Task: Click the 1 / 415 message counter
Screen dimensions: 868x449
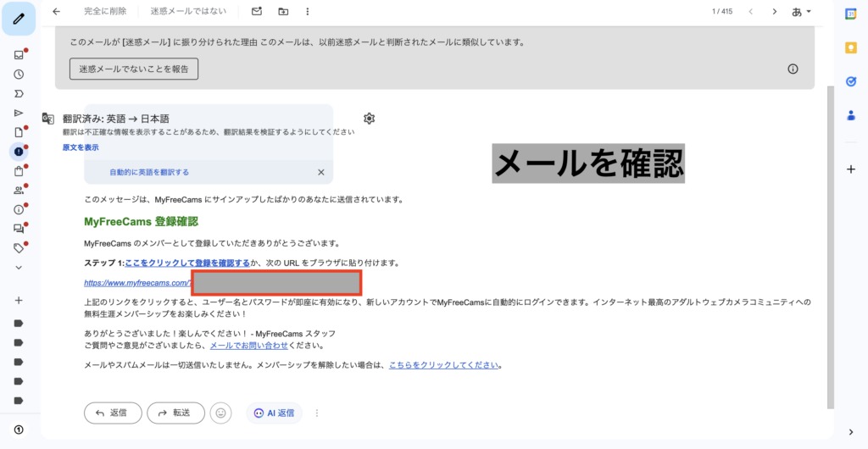Action: 722,12
